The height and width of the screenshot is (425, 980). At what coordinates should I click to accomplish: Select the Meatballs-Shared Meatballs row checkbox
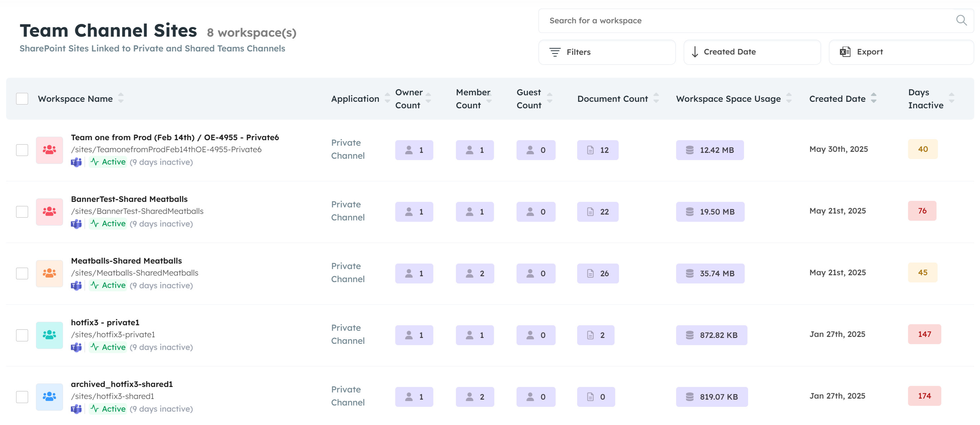[x=22, y=274]
